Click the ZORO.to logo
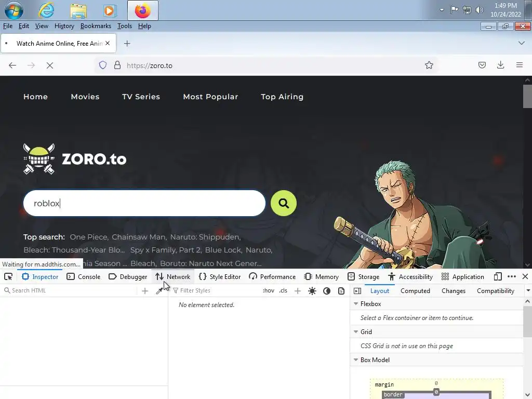Screen dimensions: 532x399 pyautogui.click(x=75, y=159)
